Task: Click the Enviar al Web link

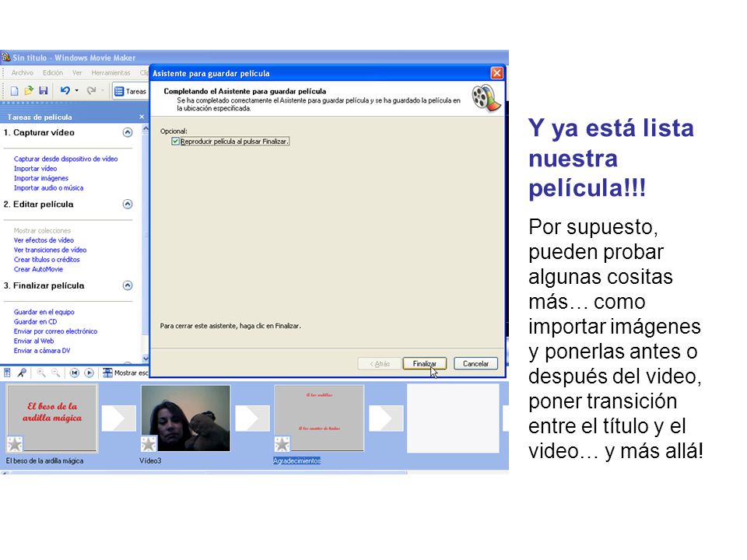Action: pyautogui.click(x=33, y=341)
